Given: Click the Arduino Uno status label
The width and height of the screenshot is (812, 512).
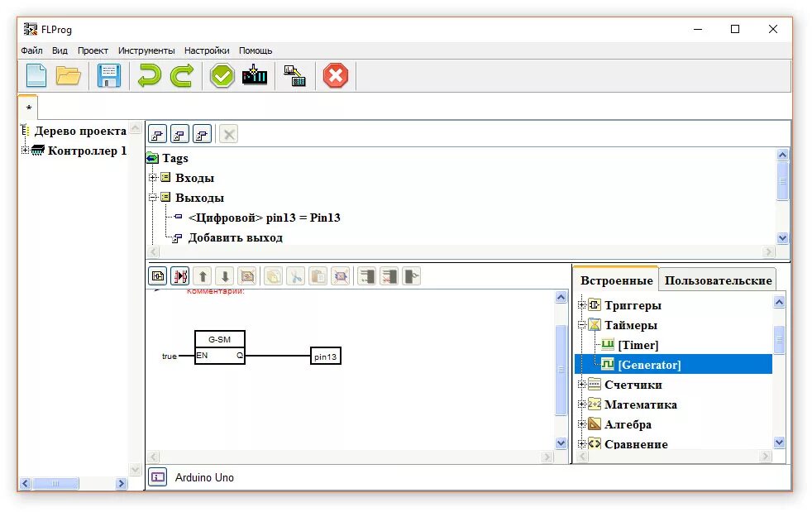Looking at the screenshot, I should pyautogui.click(x=204, y=477).
